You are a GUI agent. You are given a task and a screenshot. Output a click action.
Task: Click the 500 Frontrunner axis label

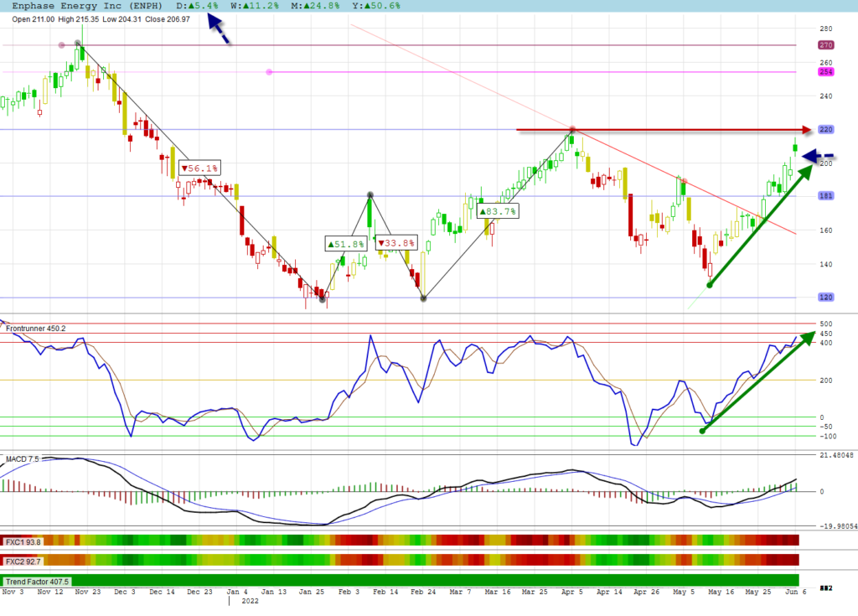click(x=825, y=324)
